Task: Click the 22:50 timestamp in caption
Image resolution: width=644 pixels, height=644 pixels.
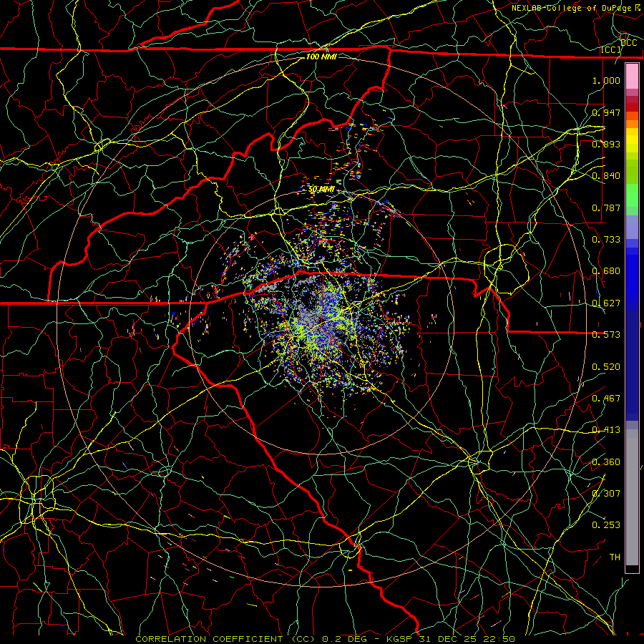Action: (499, 639)
